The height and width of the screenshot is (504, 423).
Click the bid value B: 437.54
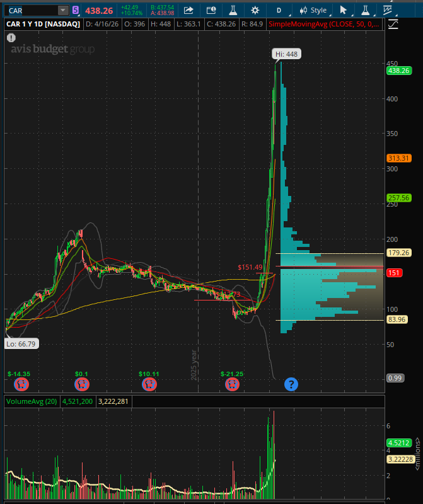point(162,8)
